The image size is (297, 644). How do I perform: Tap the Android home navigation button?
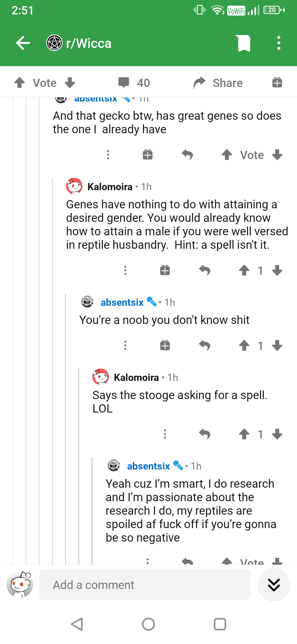point(148,624)
